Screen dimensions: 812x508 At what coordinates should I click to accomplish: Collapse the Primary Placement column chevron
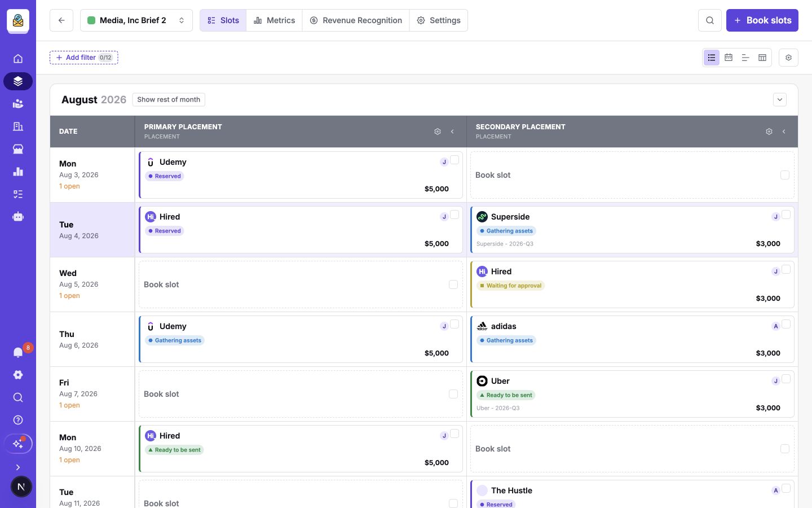[x=452, y=132]
